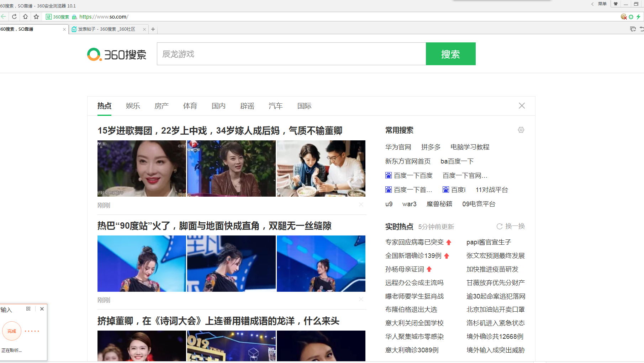644x363 pixels.
Task: Select the 辟谣 news tab
Action: [247, 106]
